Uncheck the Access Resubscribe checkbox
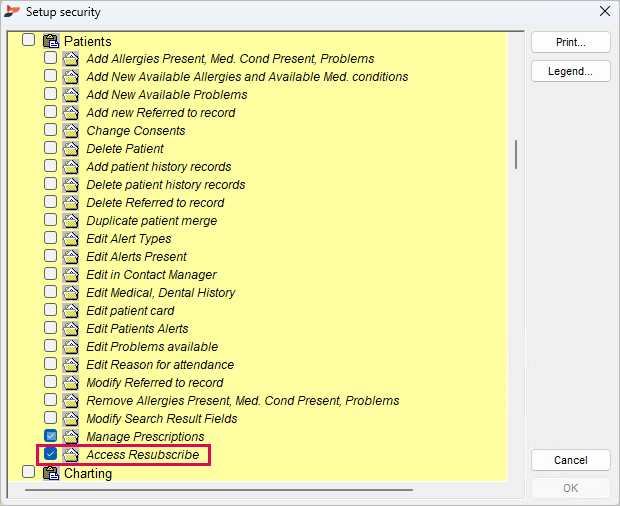This screenshot has height=506, width=620. point(50,454)
